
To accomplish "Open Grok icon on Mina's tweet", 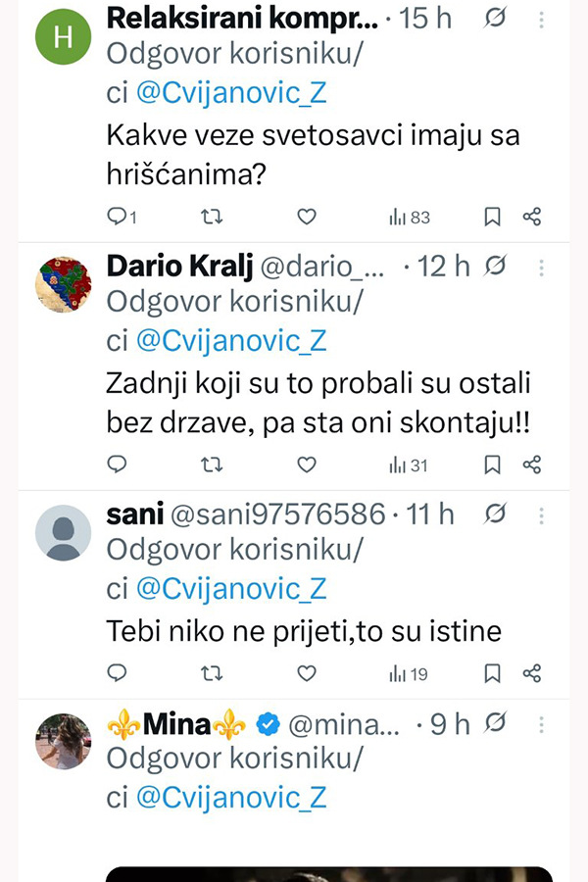I will [497, 724].
